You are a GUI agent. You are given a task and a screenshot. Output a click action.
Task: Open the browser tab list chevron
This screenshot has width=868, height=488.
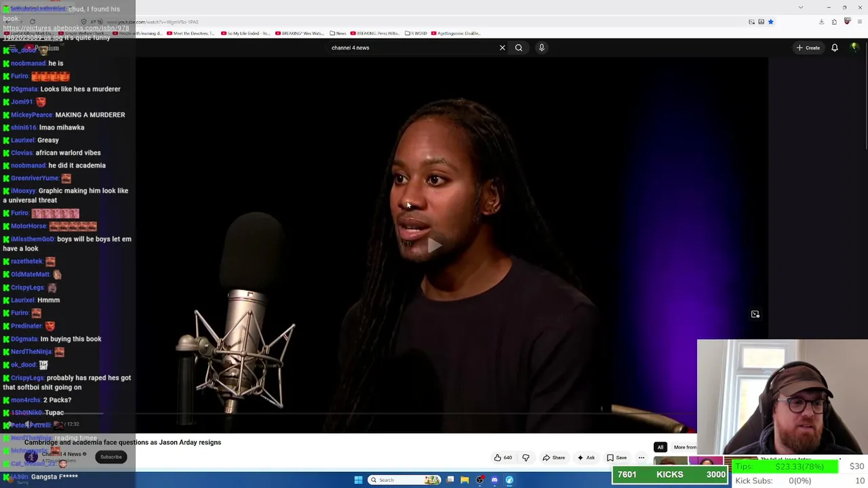(801, 7)
